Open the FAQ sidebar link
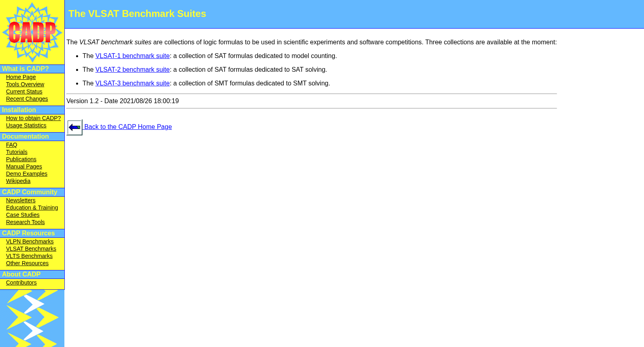The width and height of the screenshot is (644, 347). (x=12, y=145)
